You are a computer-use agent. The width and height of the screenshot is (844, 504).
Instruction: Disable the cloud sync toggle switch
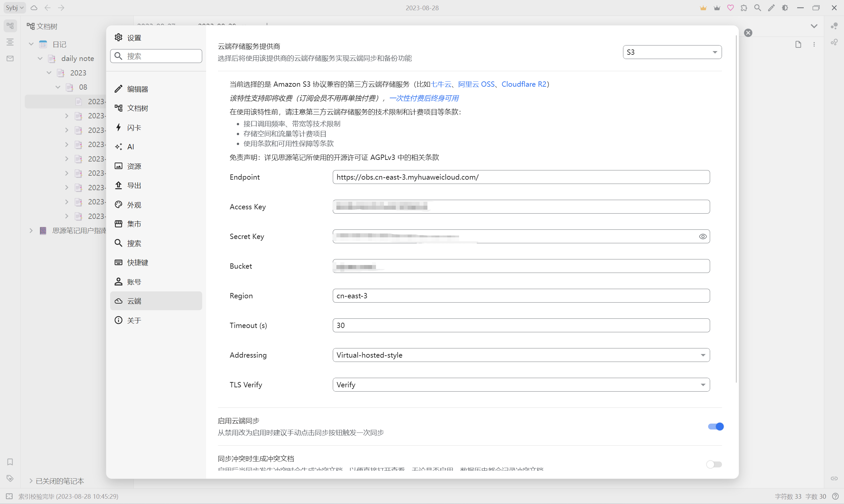(x=716, y=427)
